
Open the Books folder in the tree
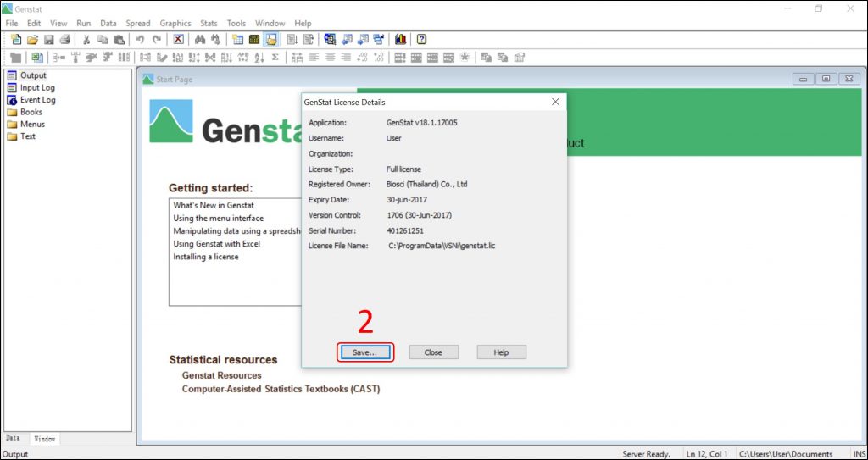point(31,112)
